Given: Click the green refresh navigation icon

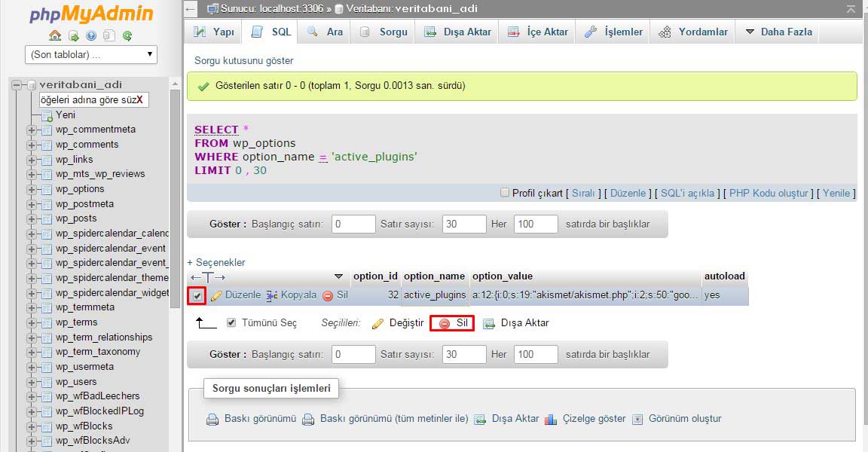Looking at the screenshot, I should pos(128,36).
